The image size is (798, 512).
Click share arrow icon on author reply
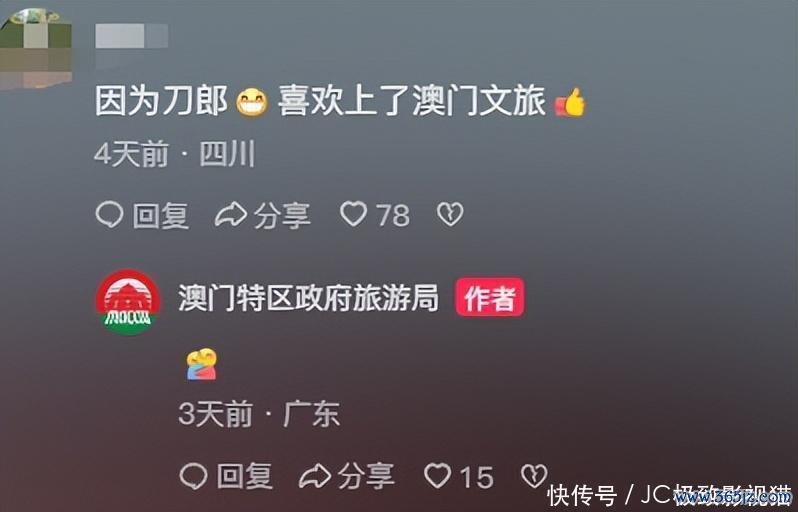point(315,477)
